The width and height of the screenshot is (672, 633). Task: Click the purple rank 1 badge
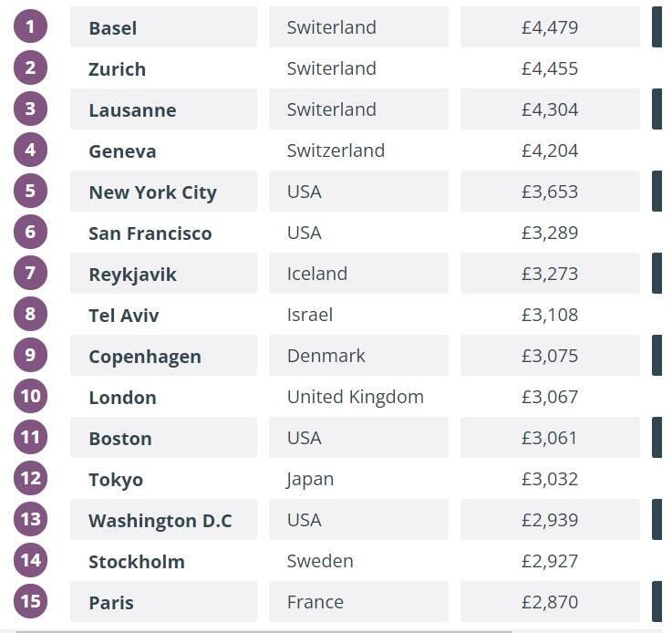point(30,26)
